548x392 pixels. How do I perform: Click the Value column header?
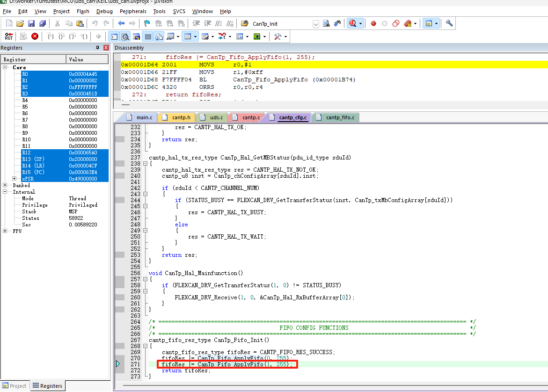(x=88, y=59)
